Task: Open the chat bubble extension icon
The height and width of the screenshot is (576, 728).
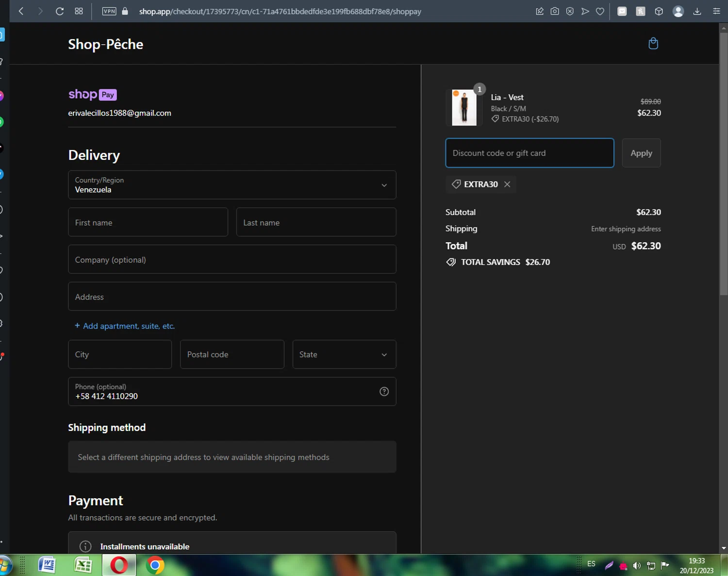Action: 622,11
